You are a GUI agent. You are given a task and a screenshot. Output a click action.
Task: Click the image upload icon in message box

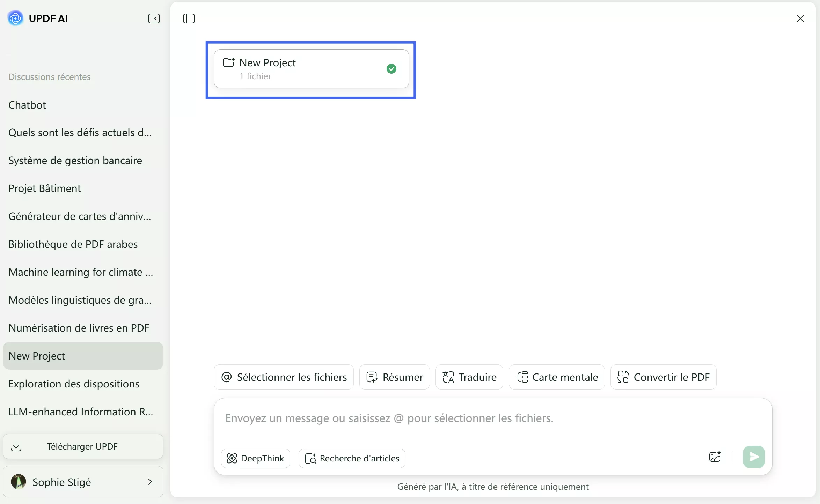pyautogui.click(x=715, y=457)
